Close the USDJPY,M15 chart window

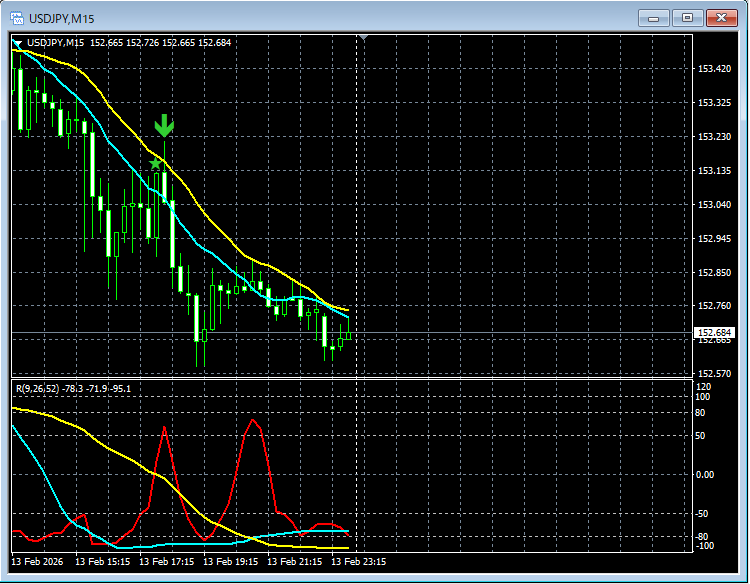click(x=721, y=17)
